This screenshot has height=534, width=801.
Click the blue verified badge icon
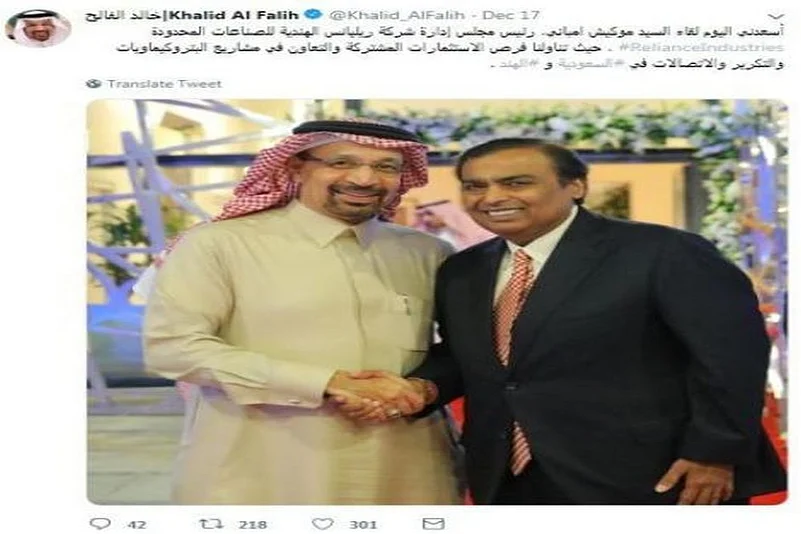click(315, 14)
